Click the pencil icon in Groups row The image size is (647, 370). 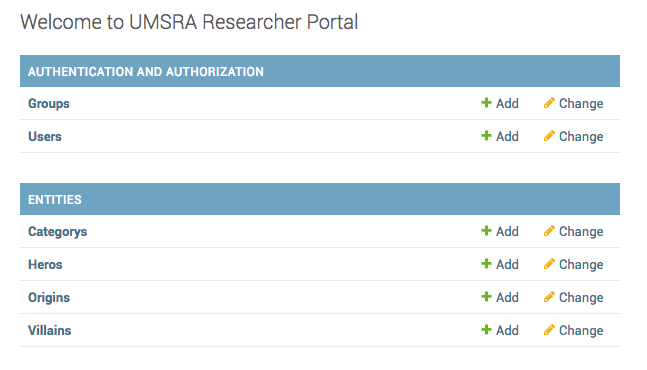(x=549, y=103)
